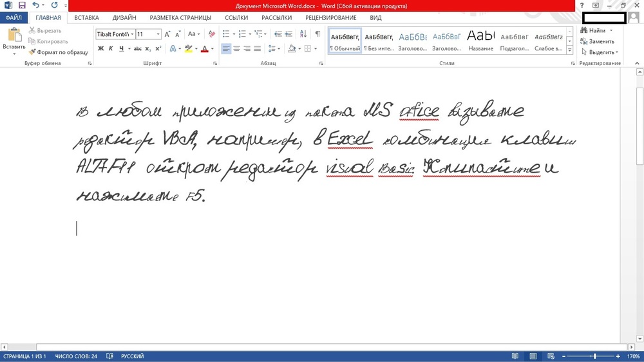Image resolution: width=644 pixels, height=362 pixels.
Task: Click the Clear Formatting eraser icon
Action: [x=212, y=34]
